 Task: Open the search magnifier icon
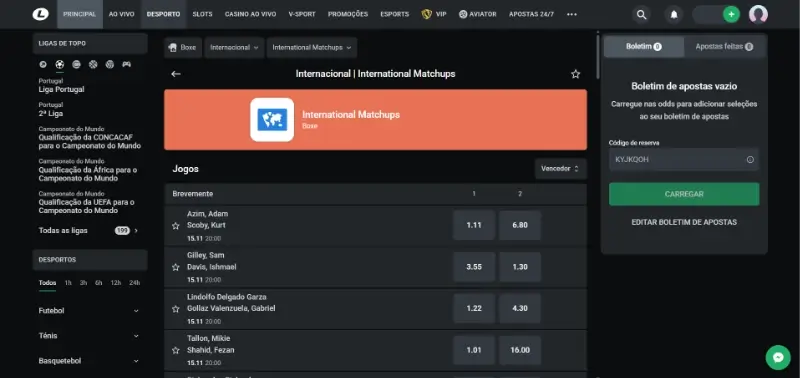point(641,15)
